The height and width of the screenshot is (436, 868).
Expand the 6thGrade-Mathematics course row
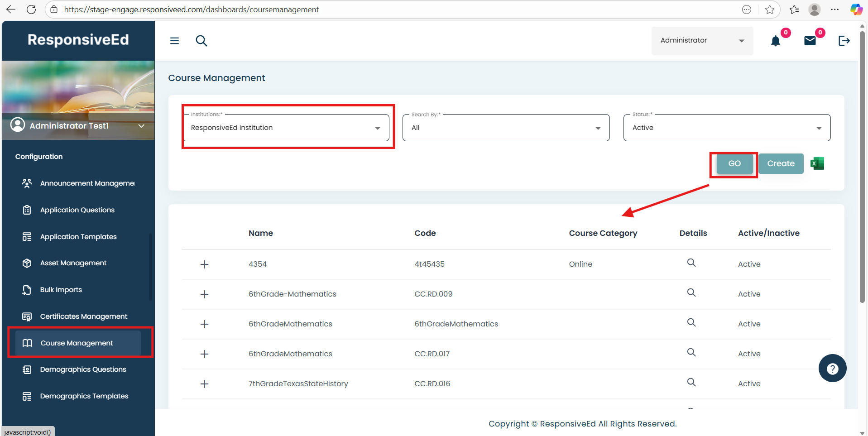pos(204,294)
